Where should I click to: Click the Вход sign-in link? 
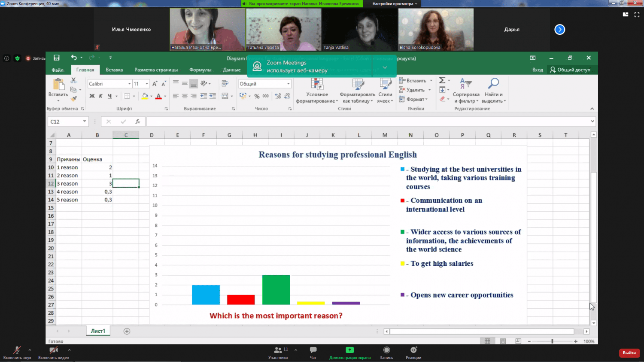click(x=538, y=70)
